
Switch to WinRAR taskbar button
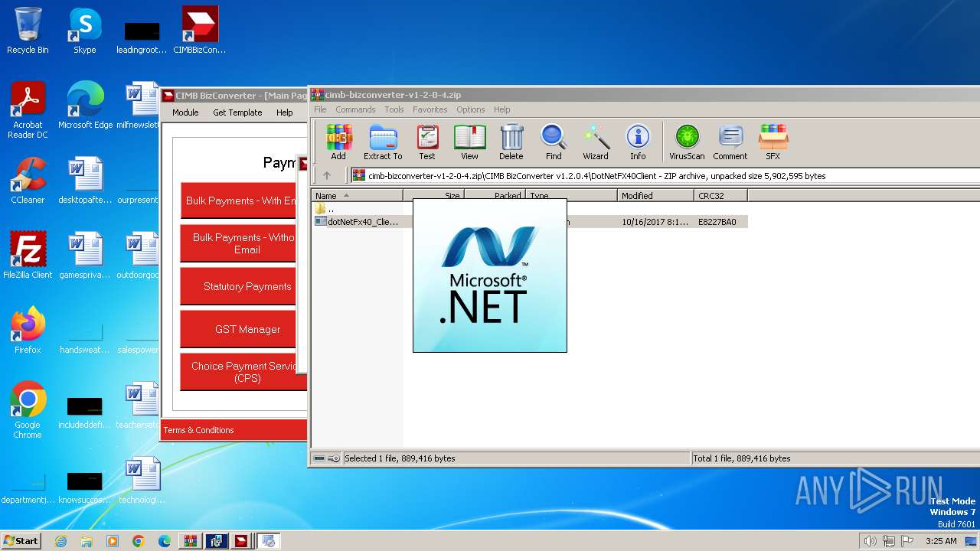click(x=190, y=541)
